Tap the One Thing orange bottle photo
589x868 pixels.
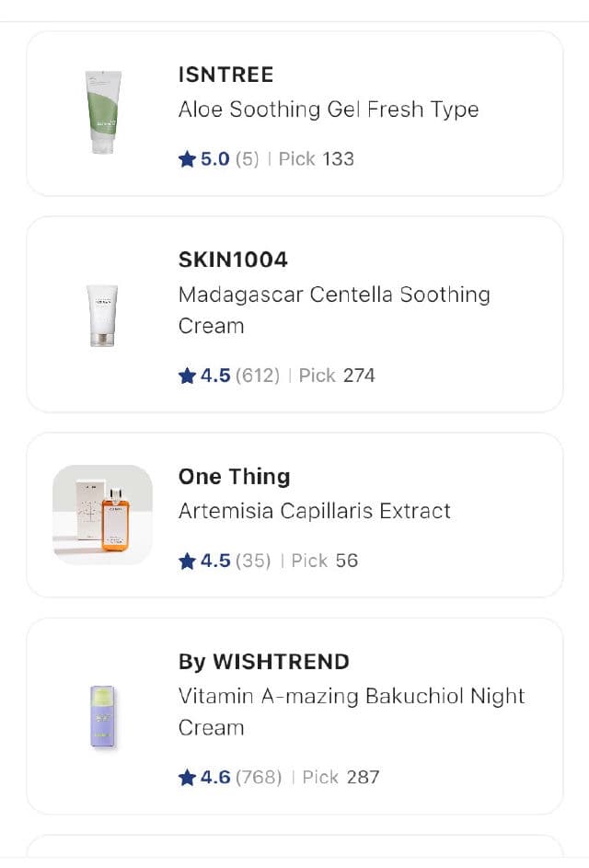[102, 515]
